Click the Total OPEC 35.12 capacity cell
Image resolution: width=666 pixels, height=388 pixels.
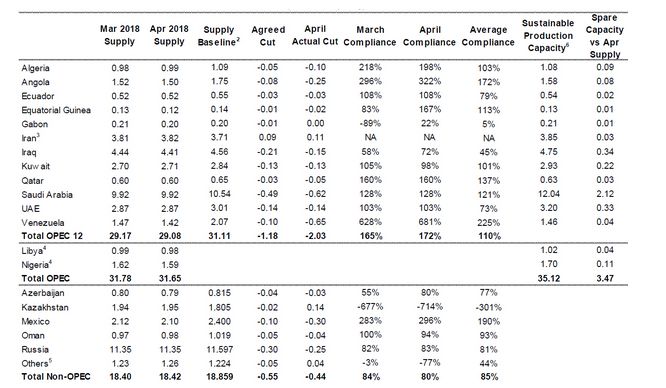click(x=549, y=278)
